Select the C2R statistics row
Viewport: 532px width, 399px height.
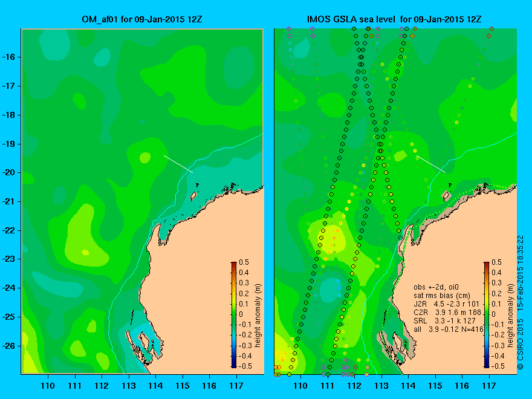click(x=448, y=312)
